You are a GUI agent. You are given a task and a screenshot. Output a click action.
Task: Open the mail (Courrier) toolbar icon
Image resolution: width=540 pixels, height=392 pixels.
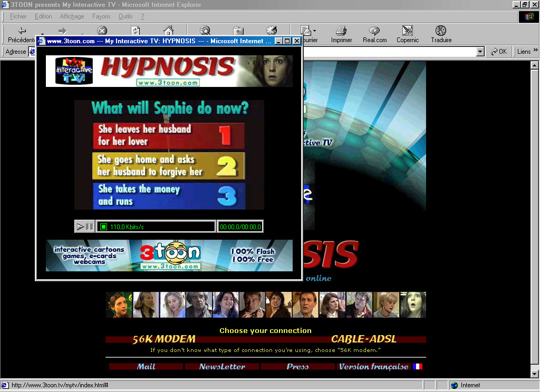pyautogui.click(x=305, y=31)
